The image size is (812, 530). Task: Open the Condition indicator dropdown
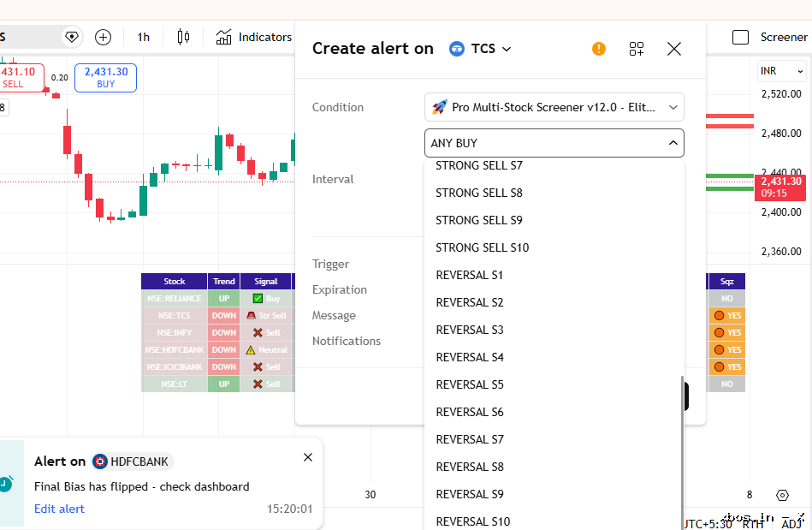tap(554, 107)
